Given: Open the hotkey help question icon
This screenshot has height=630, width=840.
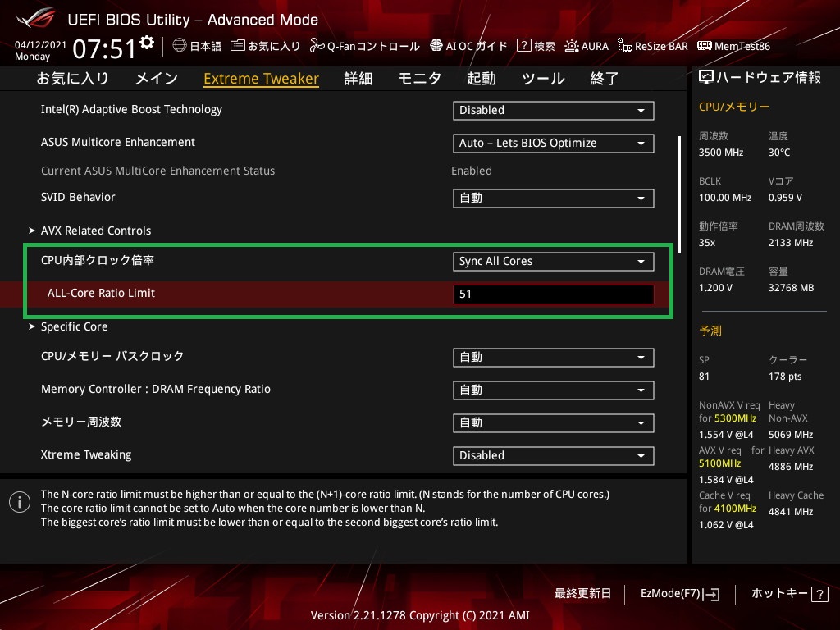Looking at the screenshot, I should pyautogui.click(x=819, y=594).
